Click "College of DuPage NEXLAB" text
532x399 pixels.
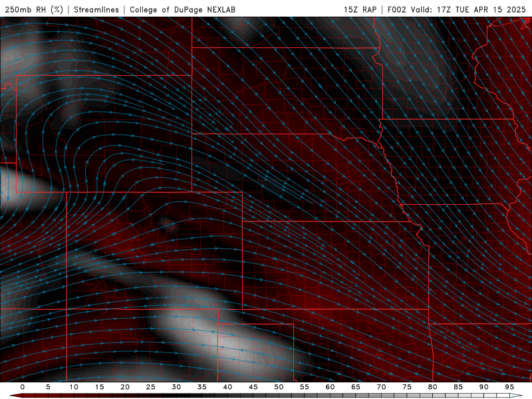[x=182, y=9]
